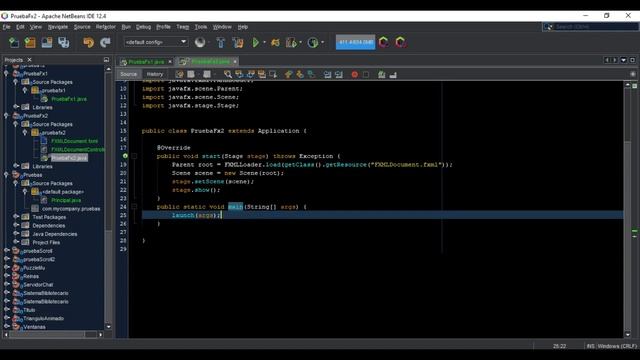The image size is (640, 360).
Task: Toggle highlight search in editor toolbar
Action: (x=262, y=74)
